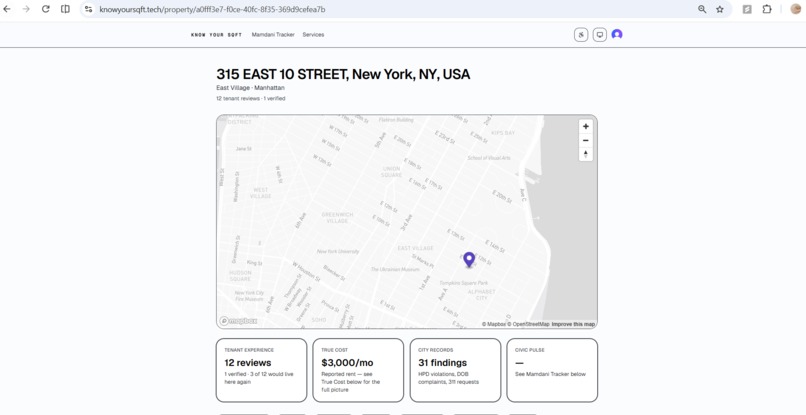Screen dimensions: 806x415
Task: Click the Mapbox logo on the map
Action: coord(239,321)
